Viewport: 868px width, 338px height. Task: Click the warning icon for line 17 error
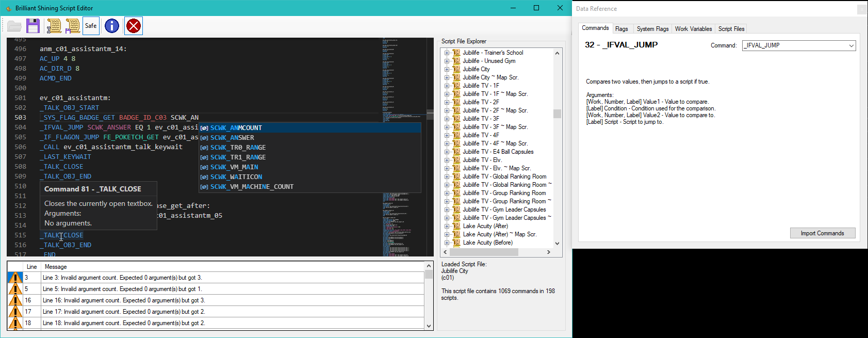(x=15, y=312)
